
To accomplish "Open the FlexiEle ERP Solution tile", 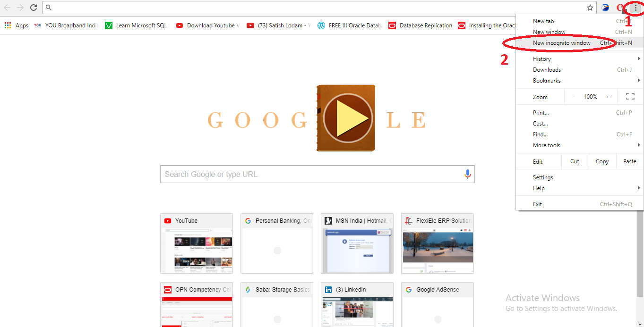I will click(x=438, y=243).
